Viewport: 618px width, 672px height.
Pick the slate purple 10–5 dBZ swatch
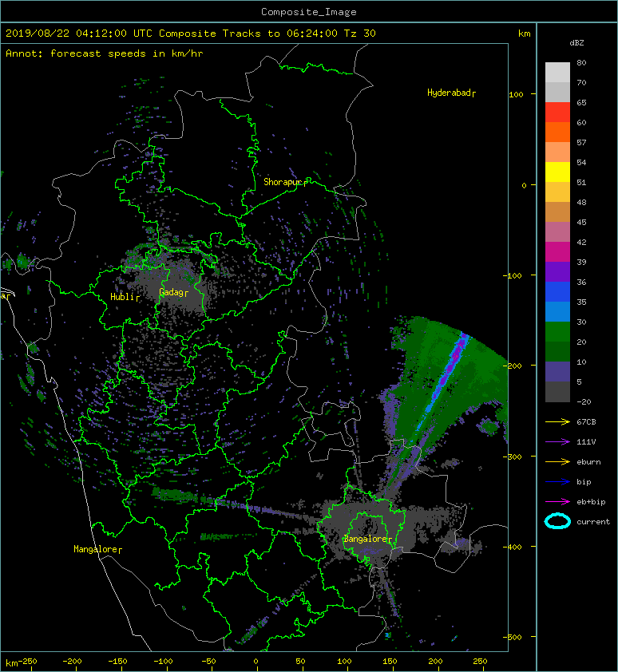point(557,372)
